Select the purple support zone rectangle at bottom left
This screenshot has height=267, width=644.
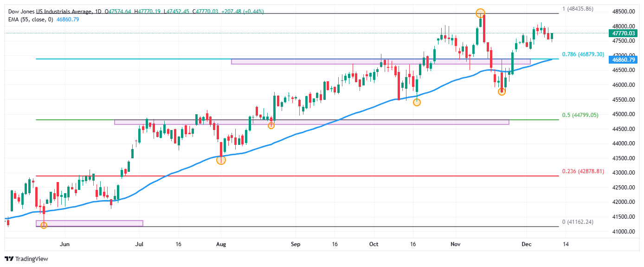90,223
